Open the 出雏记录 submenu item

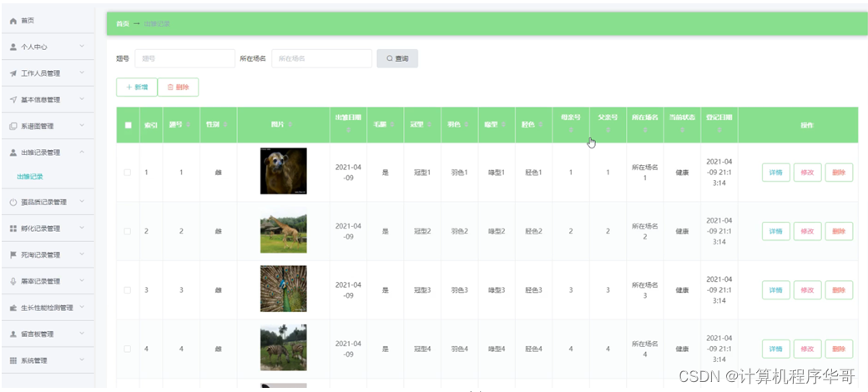tap(30, 177)
